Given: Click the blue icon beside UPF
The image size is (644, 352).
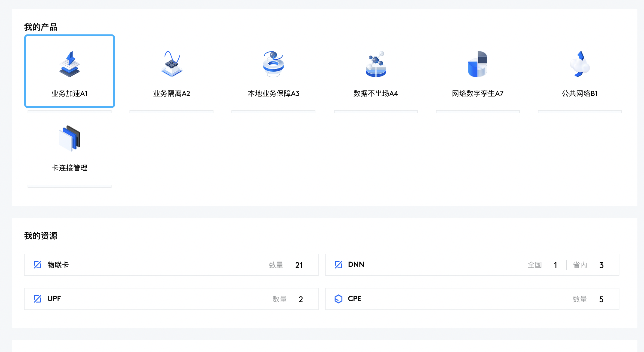Looking at the screenshot, I should [37, 299].
